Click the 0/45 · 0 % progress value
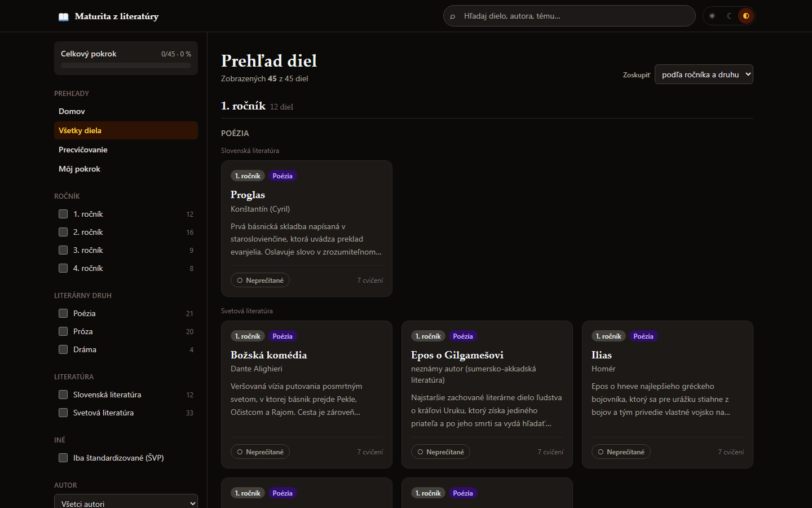812x508 pixels. (x=176, y=54)
